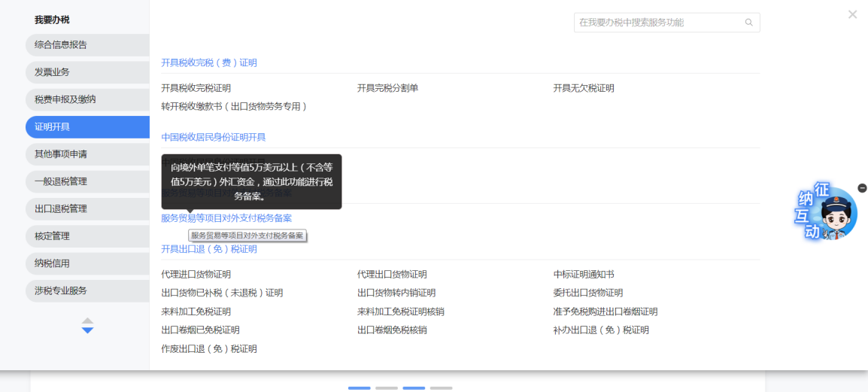Select 中标证明通知书 link
This screenshot has width=868, height=392.
tap(584, 275)
